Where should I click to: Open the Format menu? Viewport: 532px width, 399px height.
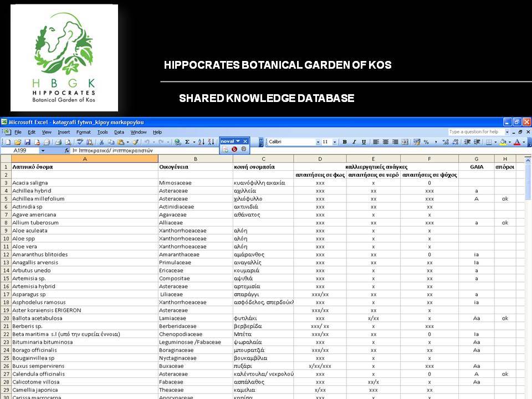84,132
